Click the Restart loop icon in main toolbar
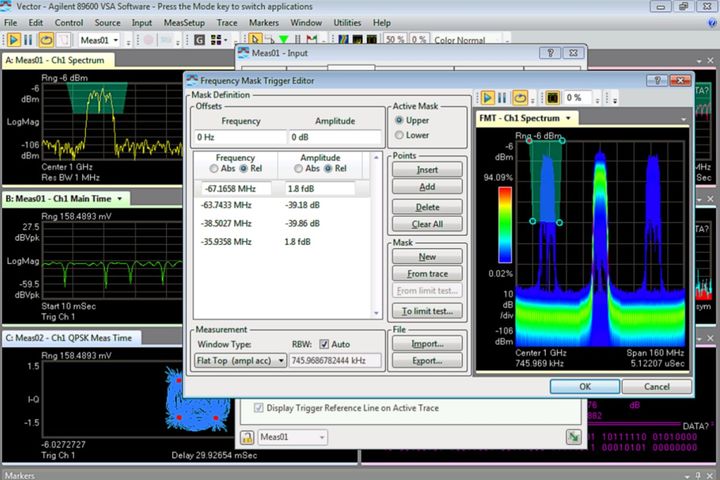 (47, 40)
